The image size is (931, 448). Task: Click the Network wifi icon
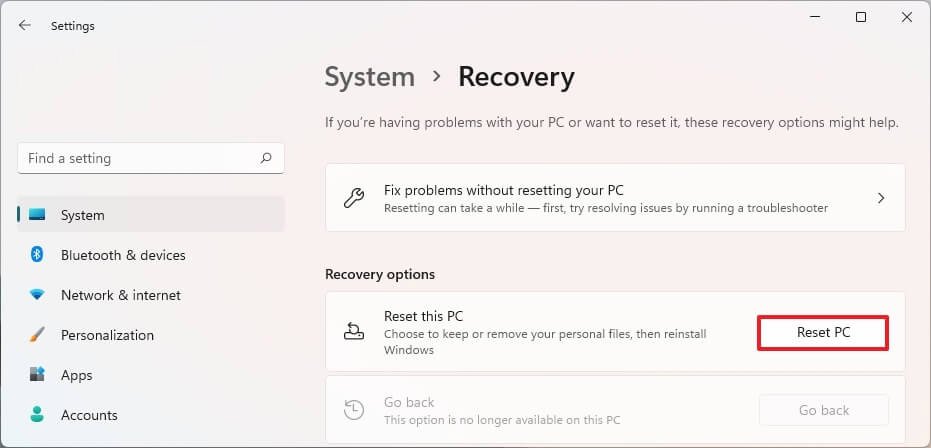click(x=37, y=295)
